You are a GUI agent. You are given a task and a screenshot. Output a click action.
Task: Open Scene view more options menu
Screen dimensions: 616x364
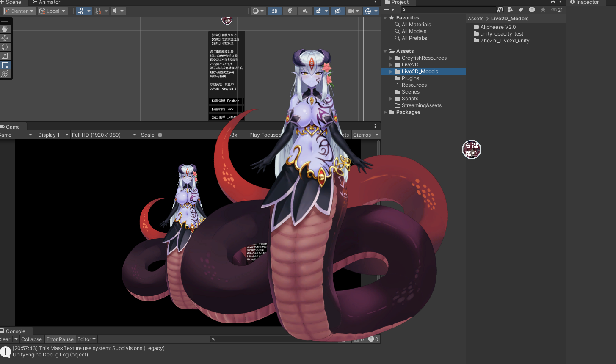pos(375,2)
